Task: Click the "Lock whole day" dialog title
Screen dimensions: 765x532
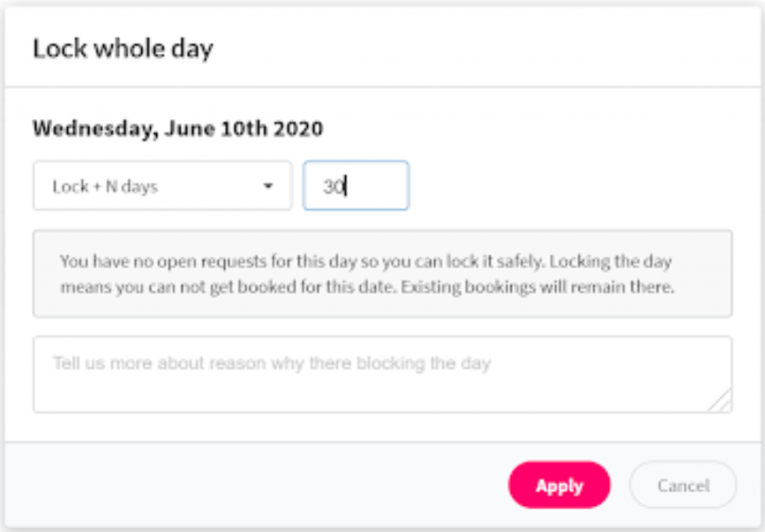Action: (x=123, y=49)
